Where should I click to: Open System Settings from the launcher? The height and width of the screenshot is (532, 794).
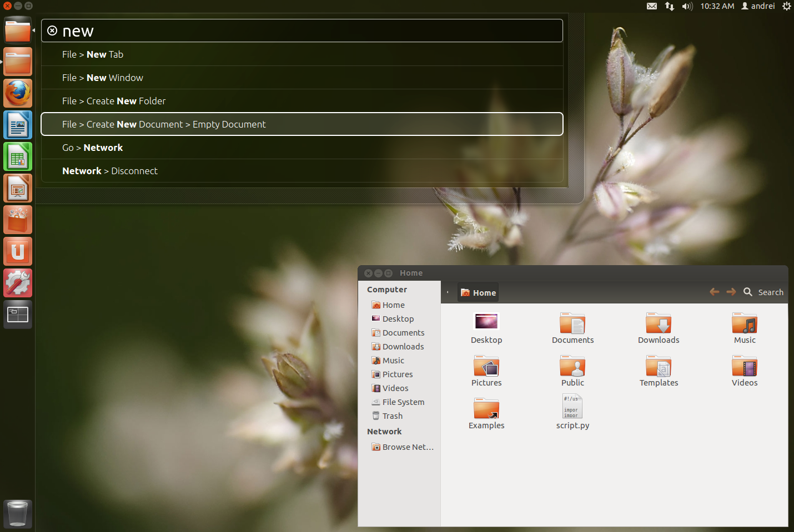pos(17,283)
